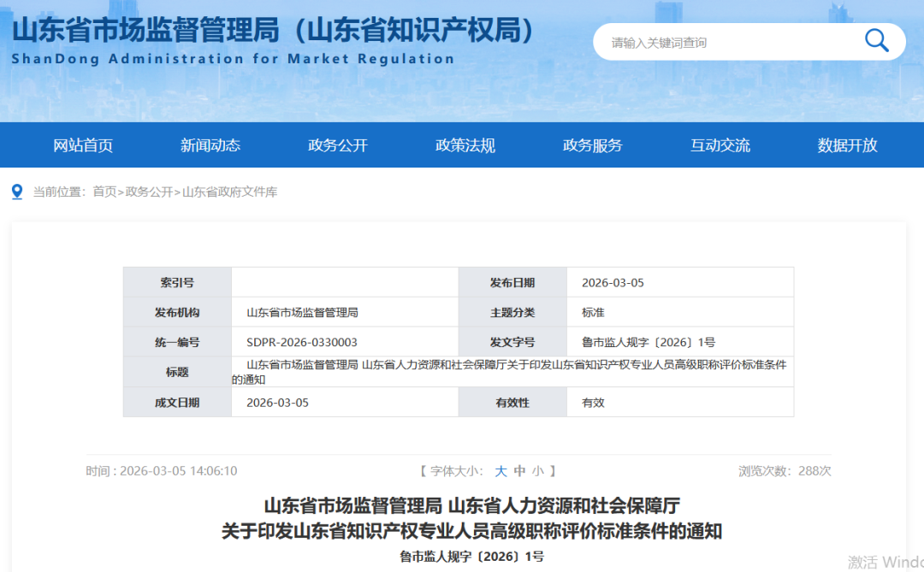Click the 字体大小 label
Screen dimensions: 924x572
click(x=456, y=470)
